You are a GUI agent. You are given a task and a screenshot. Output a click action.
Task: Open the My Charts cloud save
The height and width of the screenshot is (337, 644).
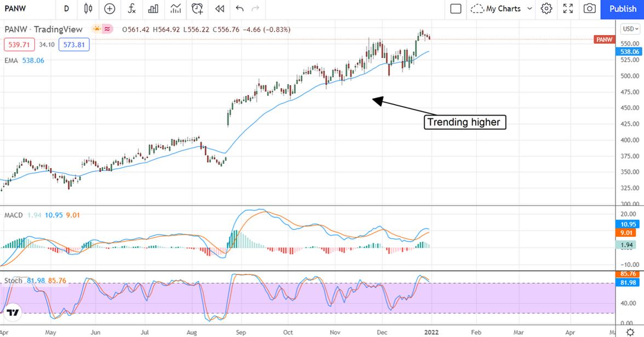pos(495,9)
